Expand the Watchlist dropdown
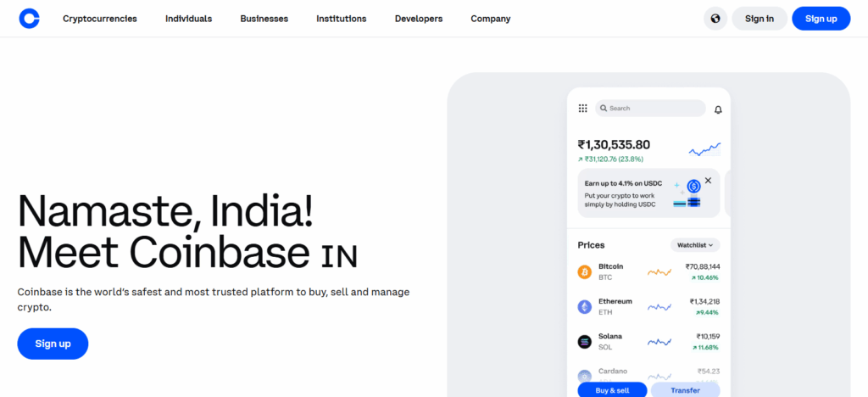The width and height of the screenshot is (868, 397). click(x=695, y=245)
